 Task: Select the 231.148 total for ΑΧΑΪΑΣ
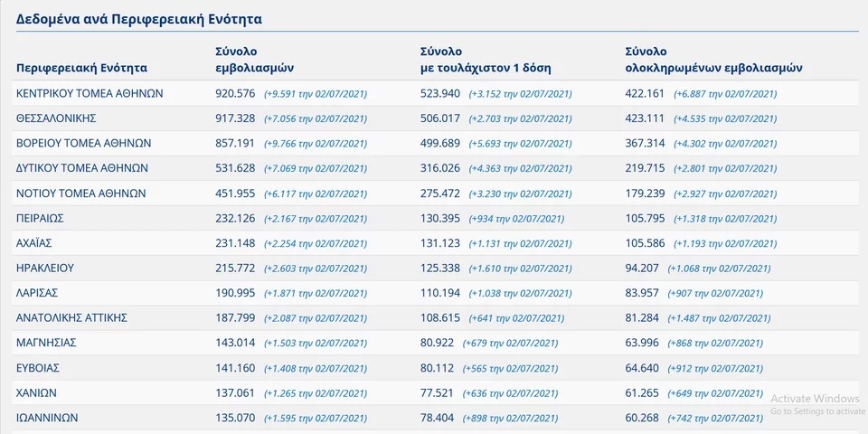click(235, 243)
